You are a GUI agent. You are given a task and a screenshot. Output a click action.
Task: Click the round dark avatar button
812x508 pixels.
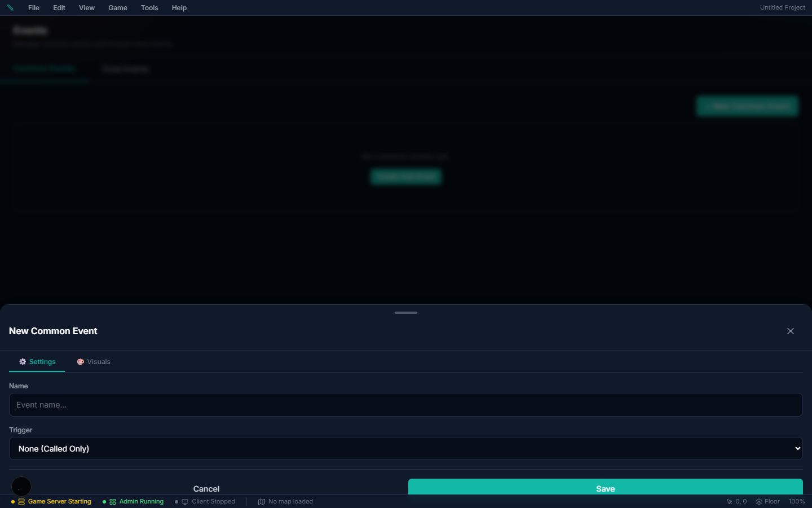[x=21, y=487]
